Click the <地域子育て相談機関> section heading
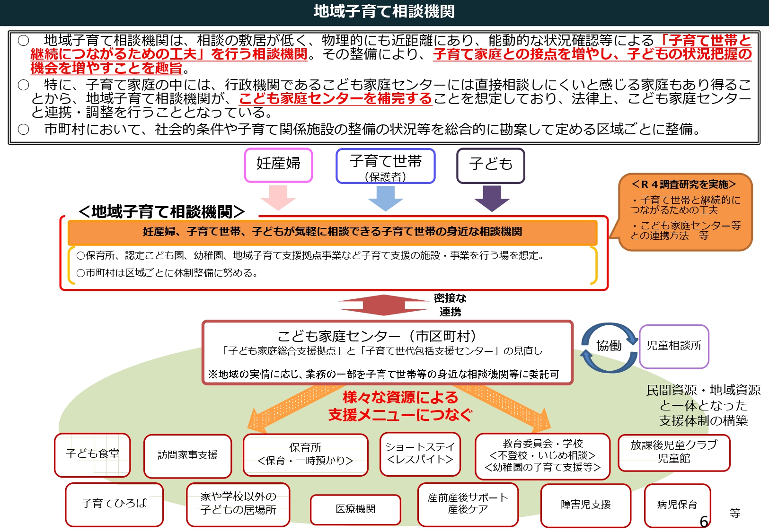Viewport: 769px width, 532px height. [161, 211]
